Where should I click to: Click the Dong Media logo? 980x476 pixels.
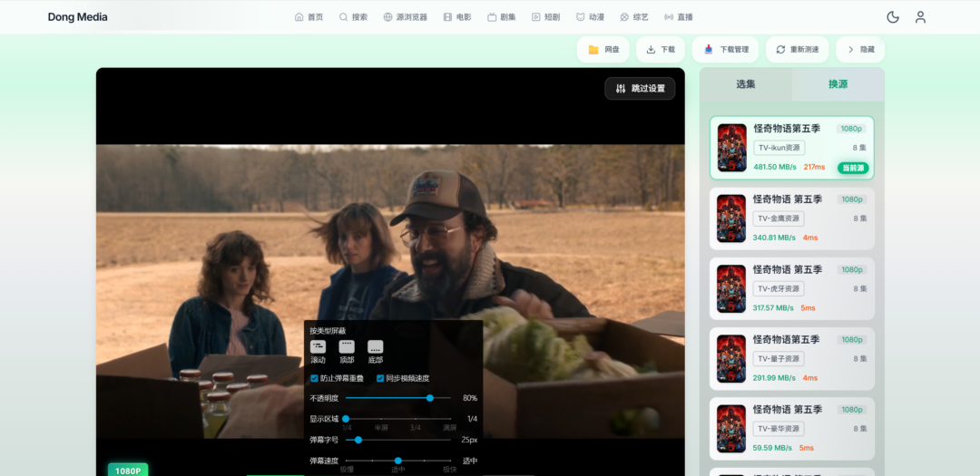click(77, 17)
